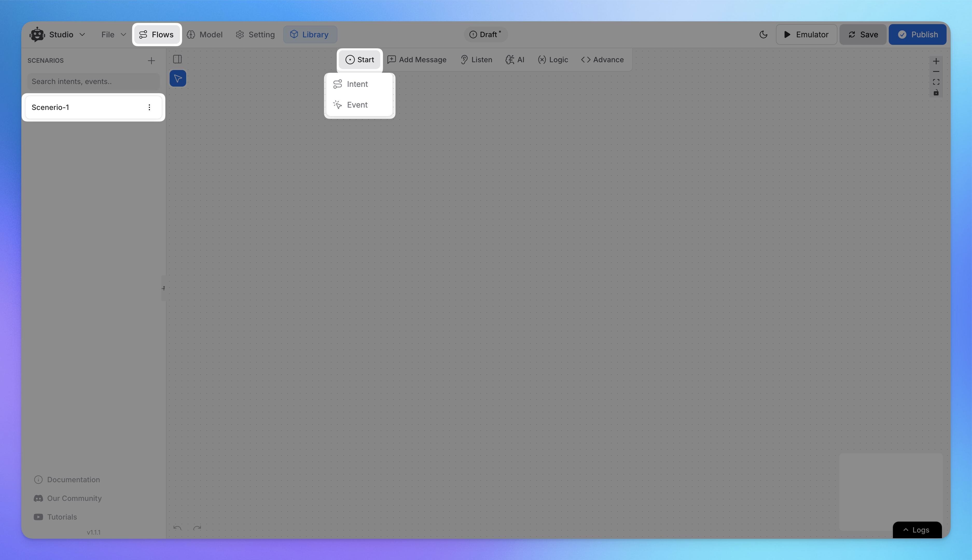Open the Studio dropdown chevron

(x=82, y=35)
